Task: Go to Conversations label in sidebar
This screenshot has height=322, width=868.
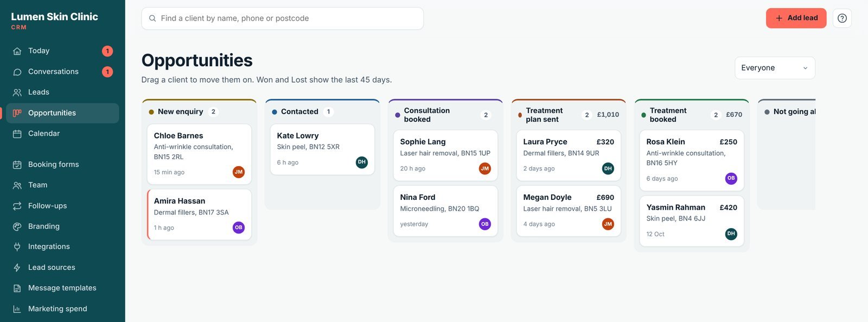Action: click(53, 72)
